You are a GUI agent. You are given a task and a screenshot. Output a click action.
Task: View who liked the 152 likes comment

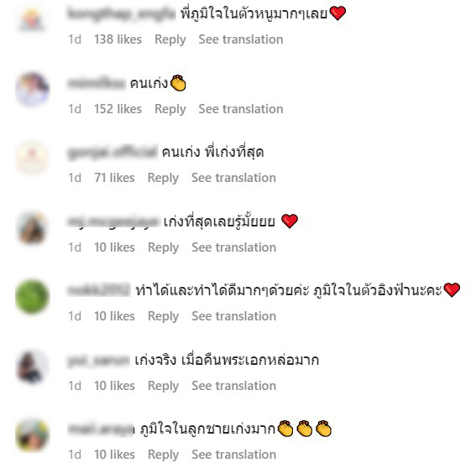118,109
